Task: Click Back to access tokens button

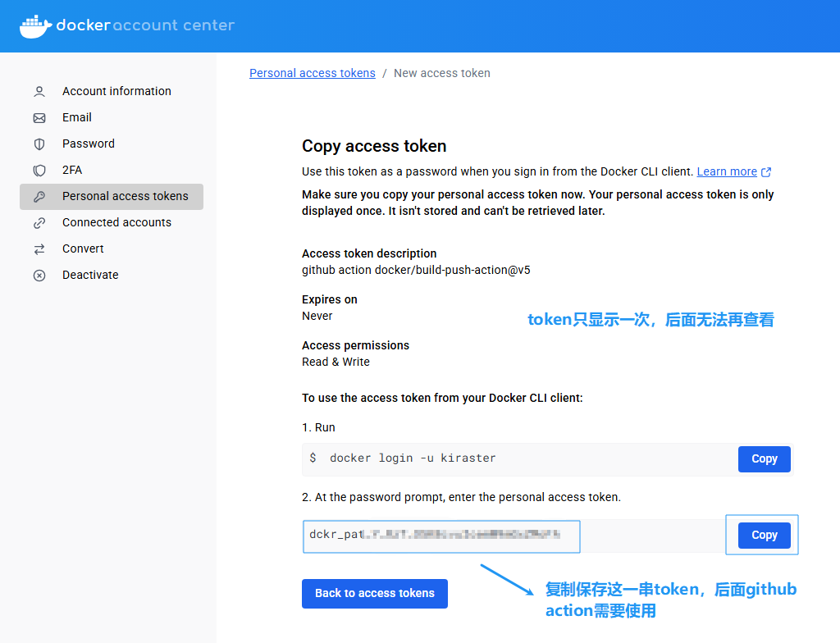Action: click(x=374, y=594)
